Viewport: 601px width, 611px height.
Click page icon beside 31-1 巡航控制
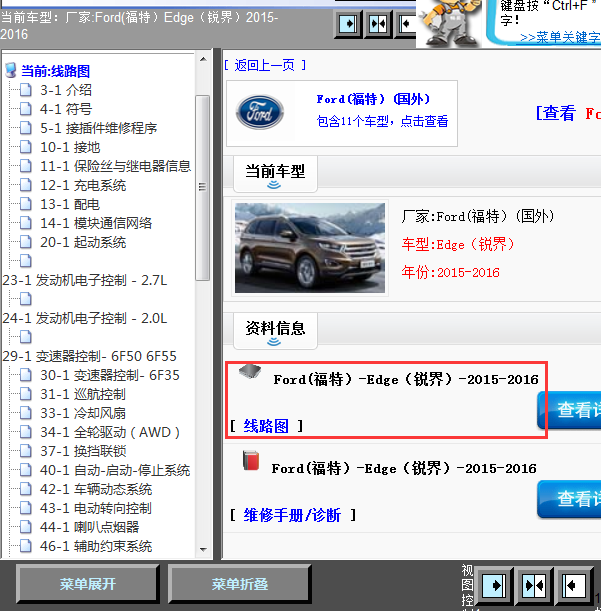click(x=26, y=394)
